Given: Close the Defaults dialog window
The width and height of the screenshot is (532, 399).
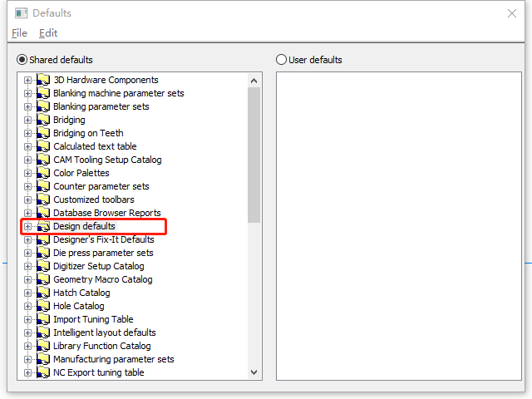Looking at the screenshot, I should [512, 12].
